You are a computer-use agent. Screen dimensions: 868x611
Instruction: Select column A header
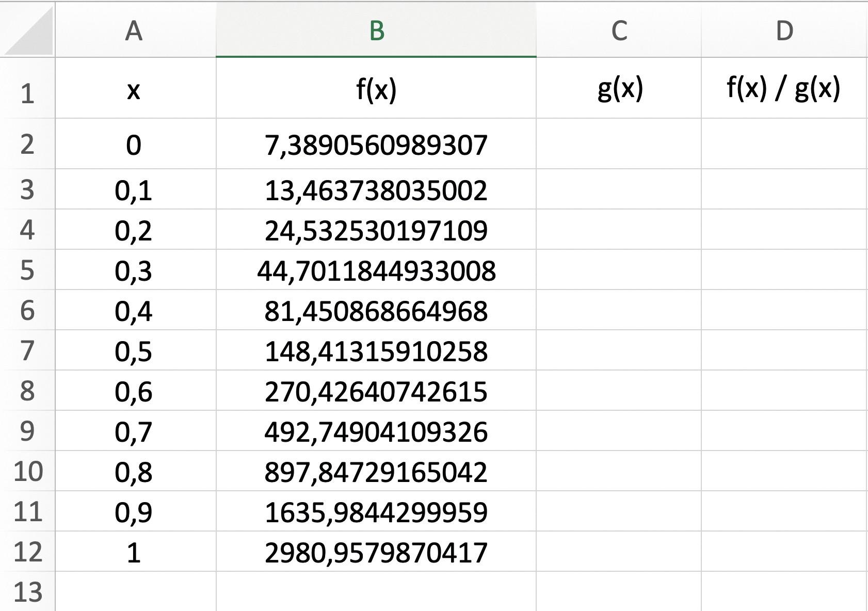(x=134, y=31)
